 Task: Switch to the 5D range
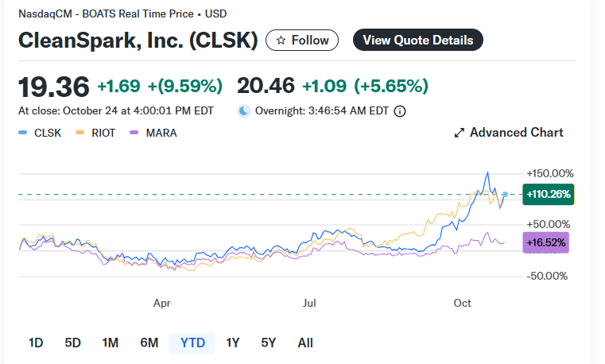pyautogui.click(x=72, y=343)
